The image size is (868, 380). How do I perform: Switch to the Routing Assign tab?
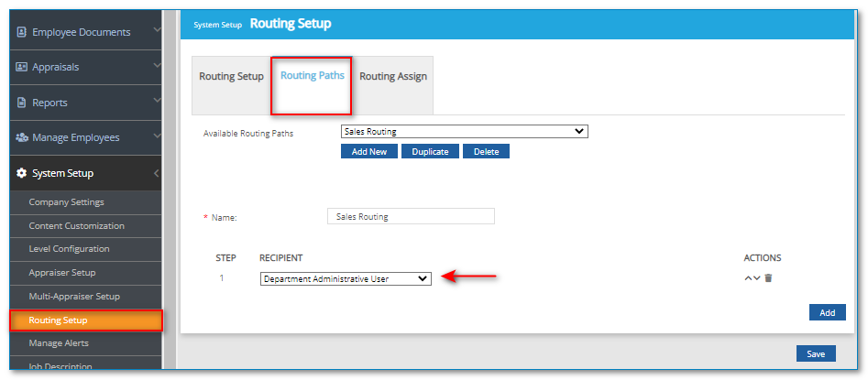click(392, 77)
